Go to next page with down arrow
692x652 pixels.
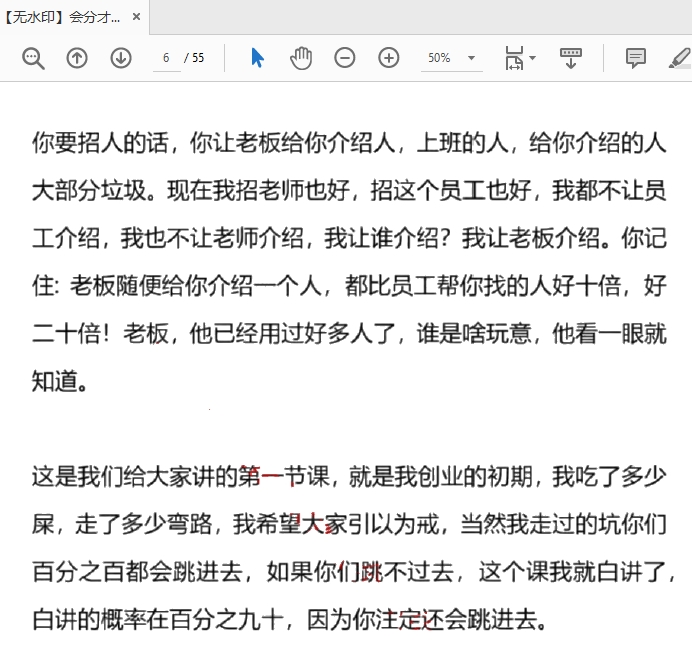[x=121, y=58]
